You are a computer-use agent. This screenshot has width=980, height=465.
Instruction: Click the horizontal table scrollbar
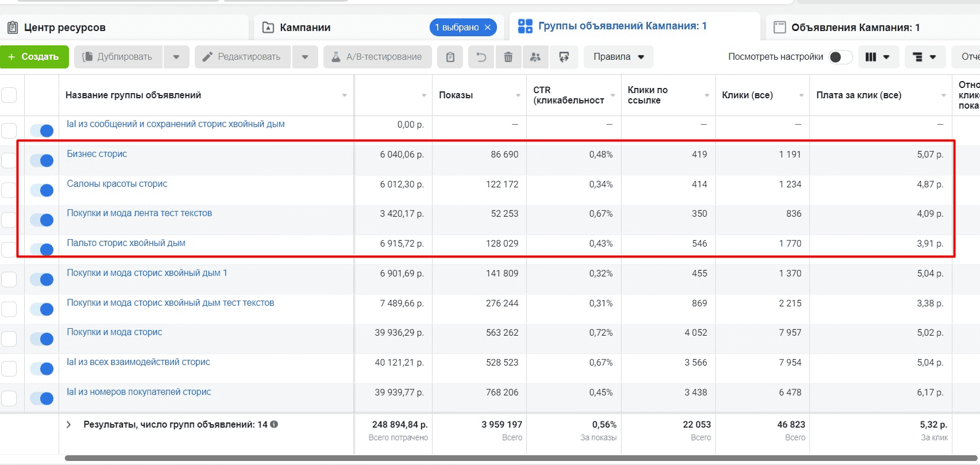click(x=522, y=458)
